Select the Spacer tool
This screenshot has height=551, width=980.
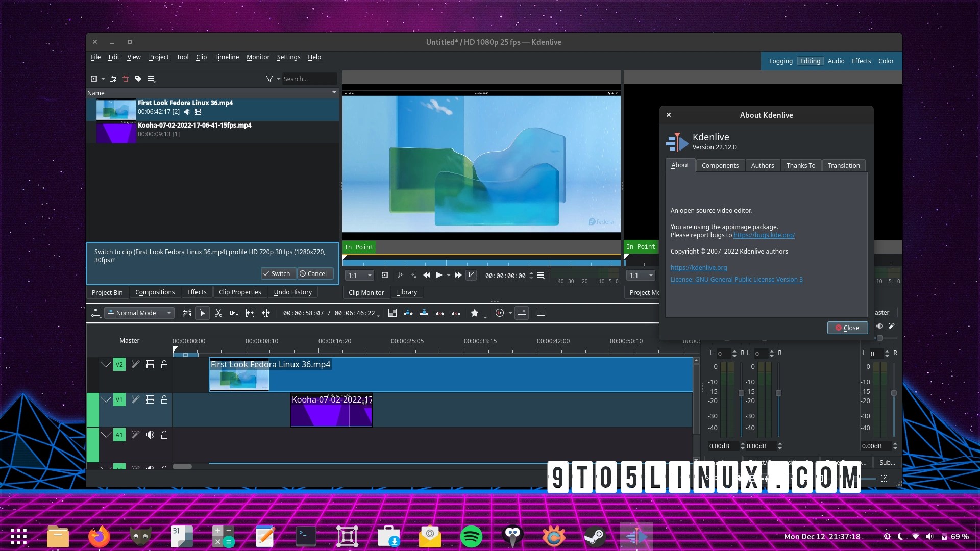(234, 313)
